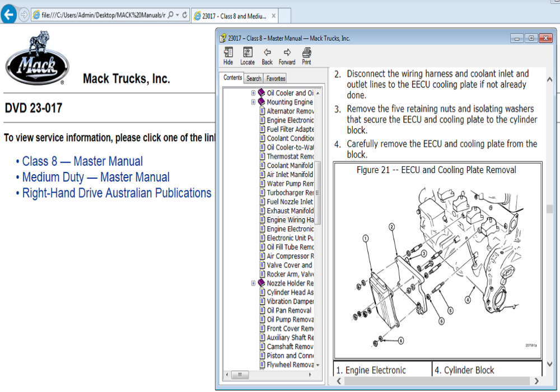560x392 pixels.
Task: Select Oil Pan Removal topic
Action: point(289,310)
